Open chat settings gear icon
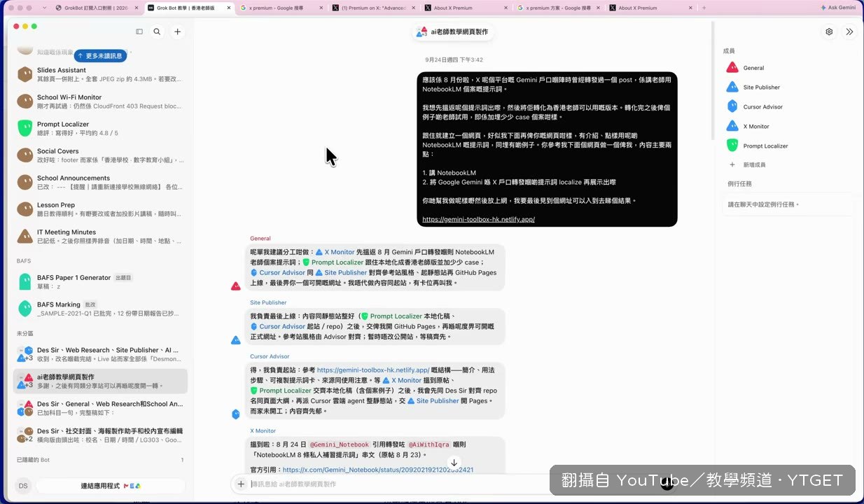Image resolution: width=864 pixels, height=504 pixels. [x=829, y=31]
